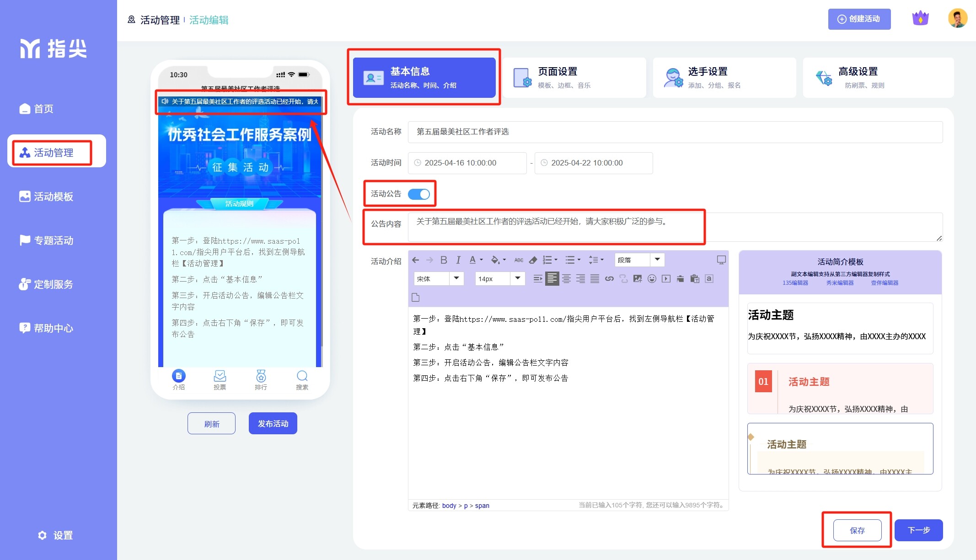Click the 创建活动 button
This screenshot has height=560, width=976.
click(x=859, y=19)
